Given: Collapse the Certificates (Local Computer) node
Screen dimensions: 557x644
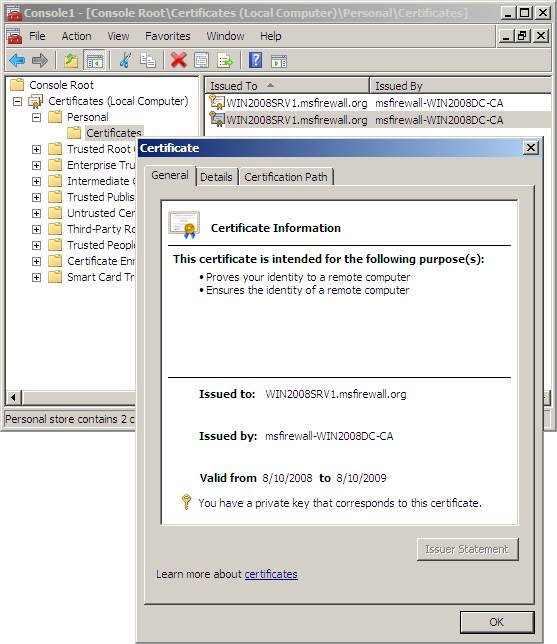Looking at the screenshot, I should (17, 101).
